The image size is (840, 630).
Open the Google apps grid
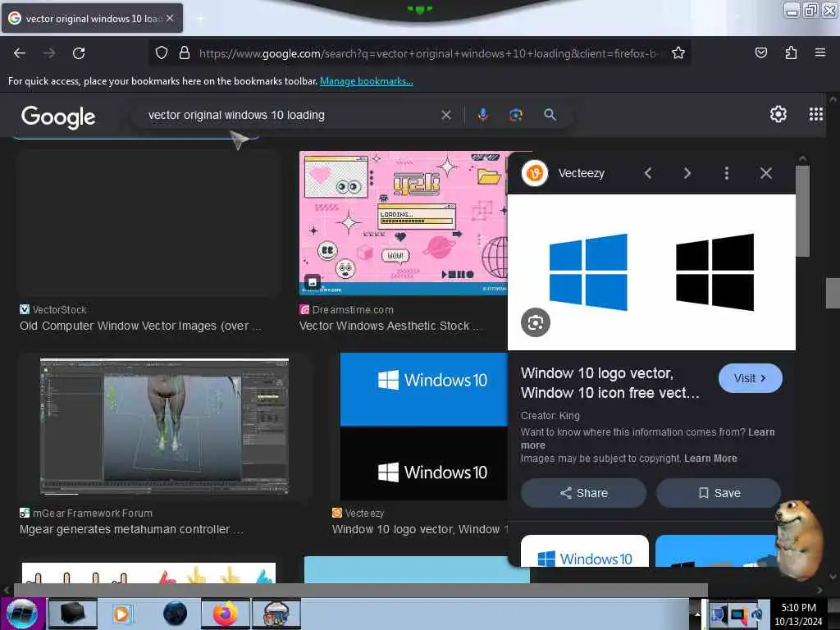pyautogui.click(x=815, y=114)
